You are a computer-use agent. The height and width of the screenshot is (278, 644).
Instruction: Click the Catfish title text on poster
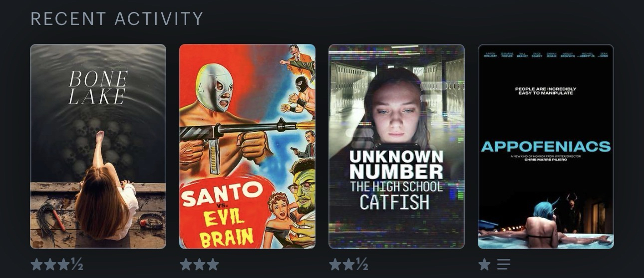click(395, 201)
